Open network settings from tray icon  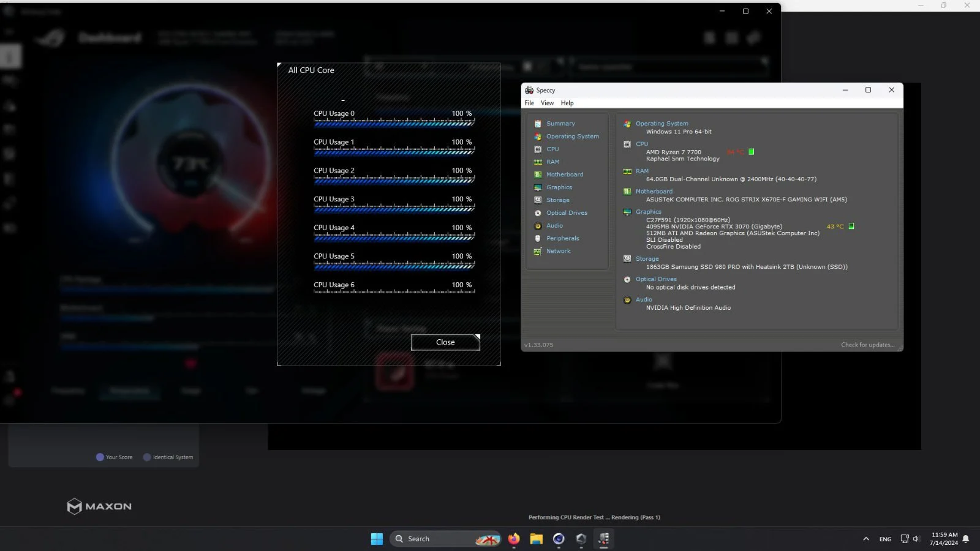[x=904, y=539]
